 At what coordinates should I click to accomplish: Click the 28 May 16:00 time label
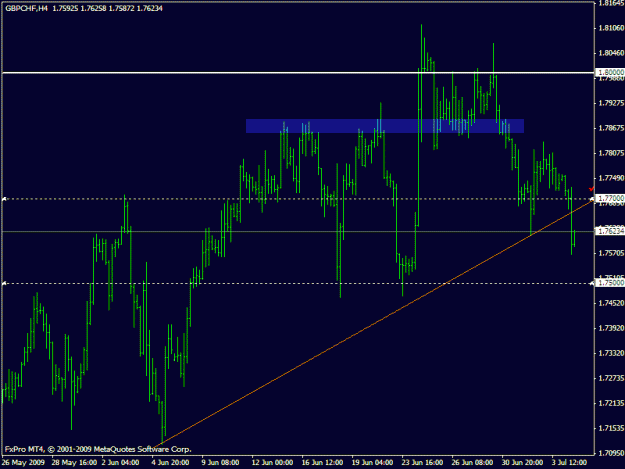tap(74, 463)
